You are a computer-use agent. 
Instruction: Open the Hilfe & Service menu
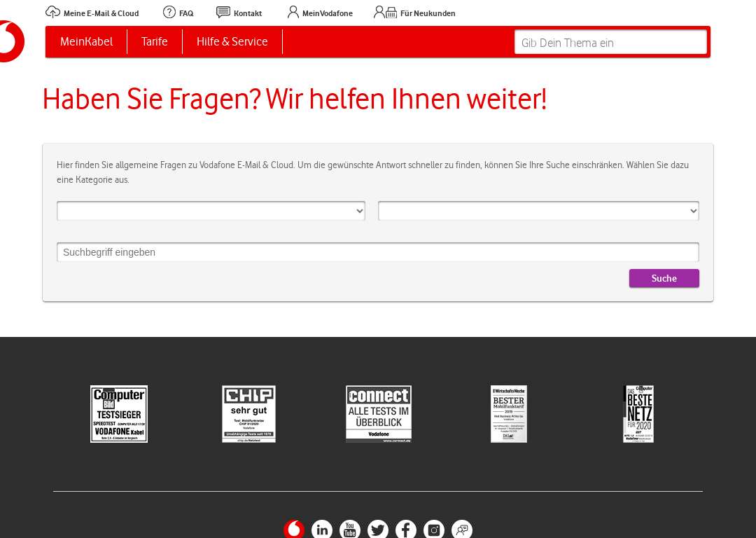[232, 41]
